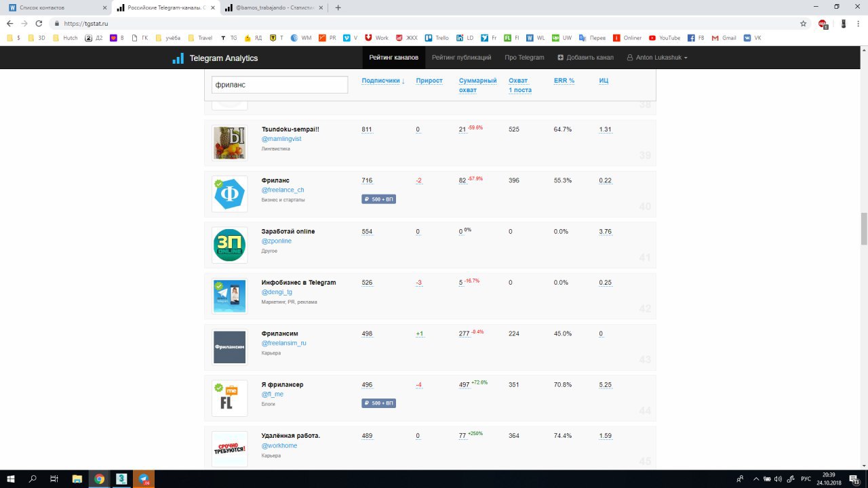Sort by Охват 1 поста column
This screenshot has height=488, width=868.
520,85
